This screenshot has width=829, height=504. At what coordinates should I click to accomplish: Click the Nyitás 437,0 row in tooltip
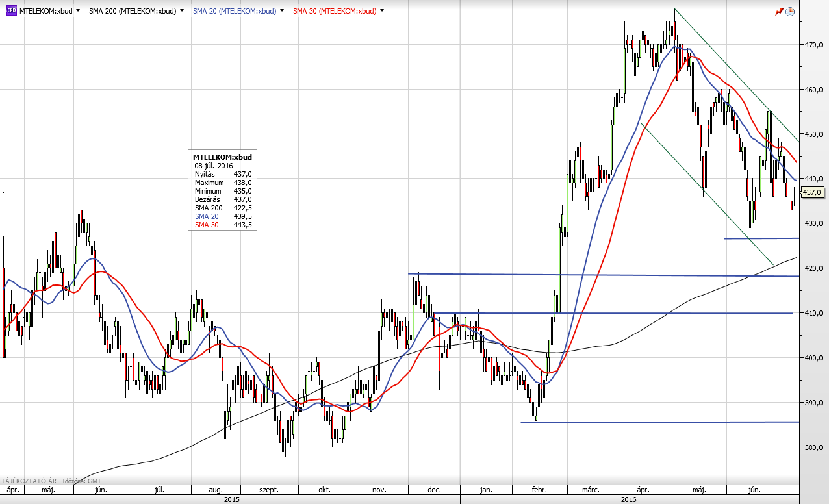pos(223,174)
